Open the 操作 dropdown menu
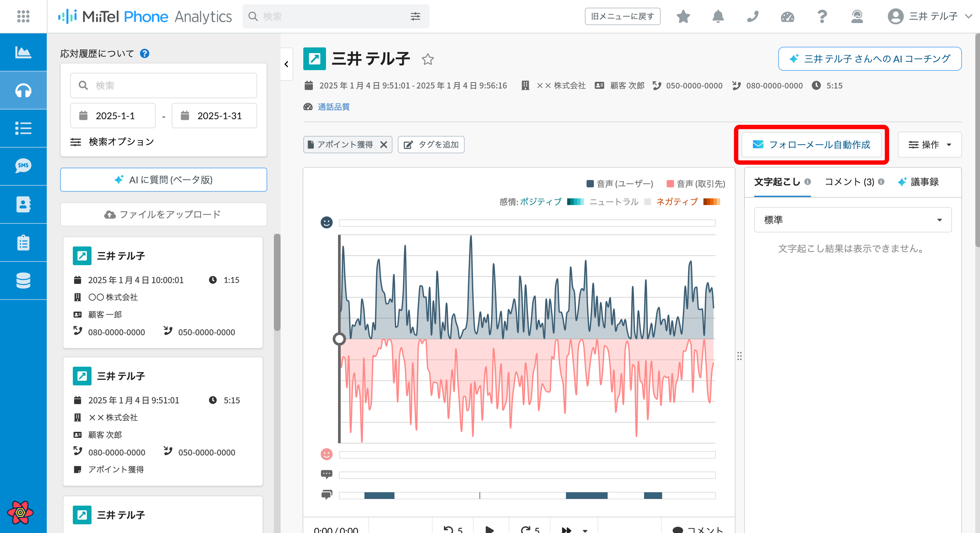This screenshot has width=980, height=533. point(930,145)
